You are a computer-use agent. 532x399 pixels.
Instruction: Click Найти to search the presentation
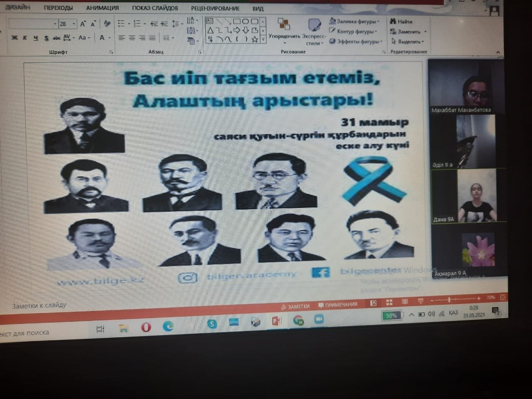click(x=401, y=21)
